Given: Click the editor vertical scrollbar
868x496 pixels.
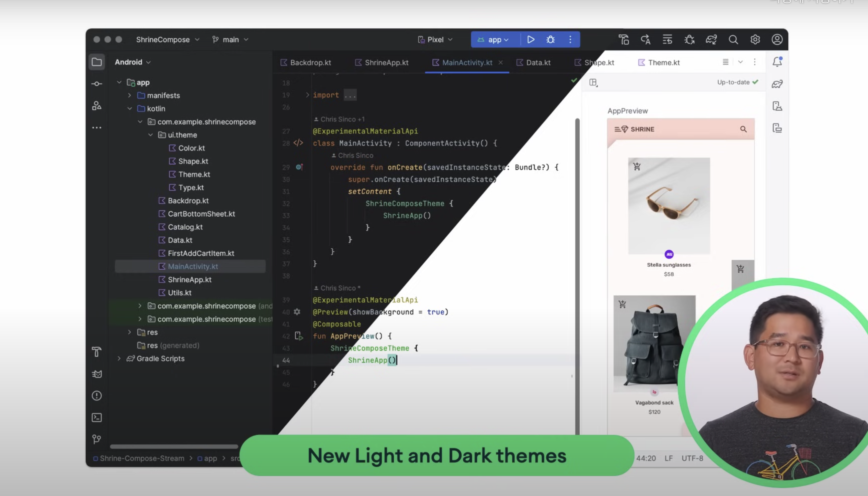Looking at the screenshot, I should click(x=577, y=276).
